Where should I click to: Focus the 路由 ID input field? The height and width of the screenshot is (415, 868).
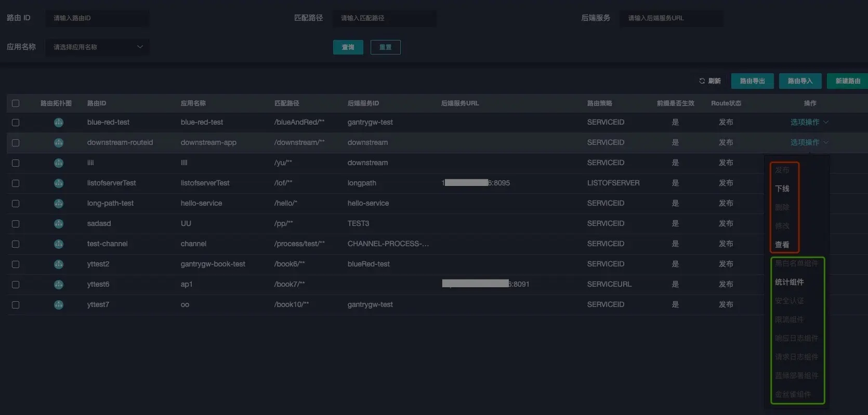[97, 18]
